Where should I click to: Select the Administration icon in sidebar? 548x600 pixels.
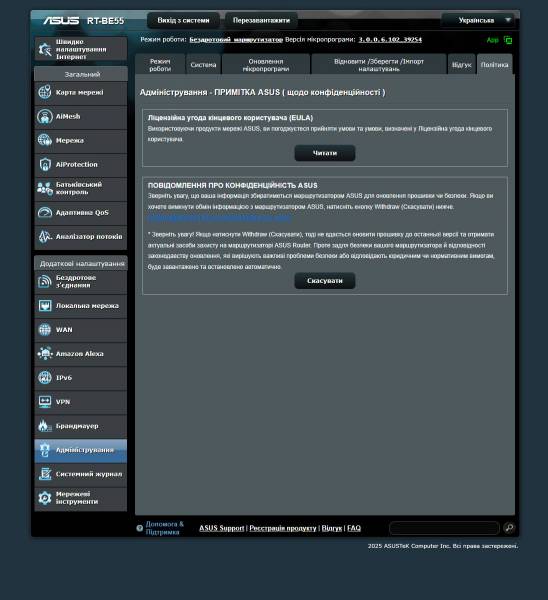pos(45,450)
